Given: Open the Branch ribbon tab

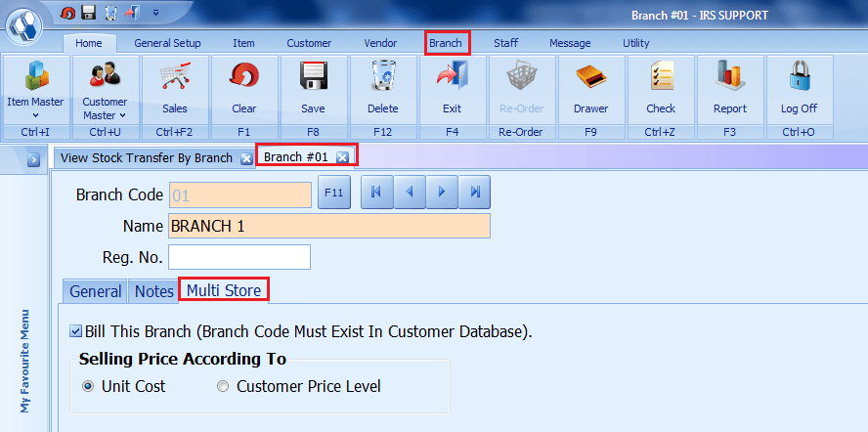Looking at the screenshot, I should (446, 43).
